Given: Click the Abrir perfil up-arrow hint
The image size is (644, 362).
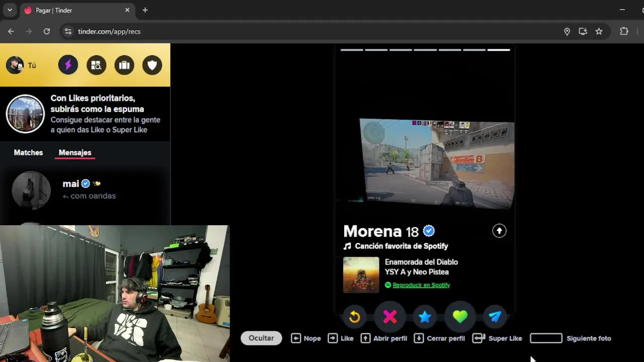Looking at the screenshot, I should click(384, 338).
